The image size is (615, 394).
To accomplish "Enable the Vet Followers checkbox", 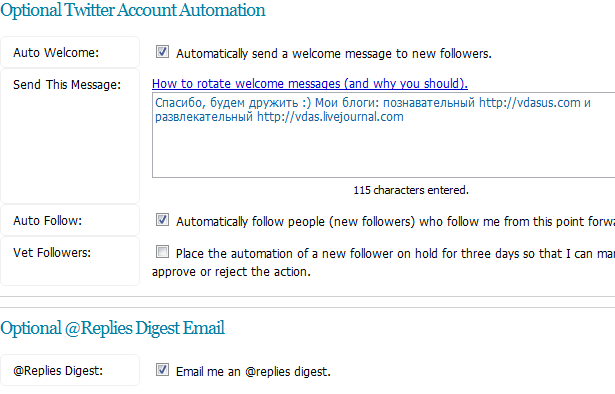I will pyautogui.click(x=162, y=252).
